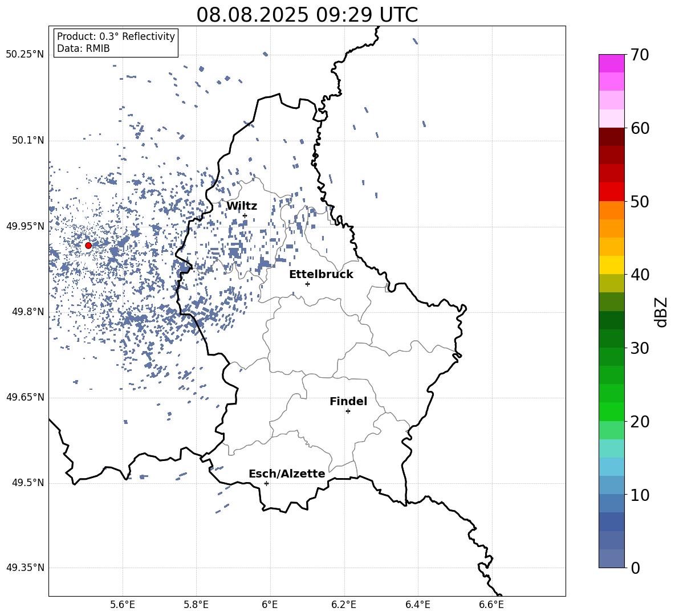Click the yellow colorbar segment above 40
The image size is (675, 616).
(612, 265)
